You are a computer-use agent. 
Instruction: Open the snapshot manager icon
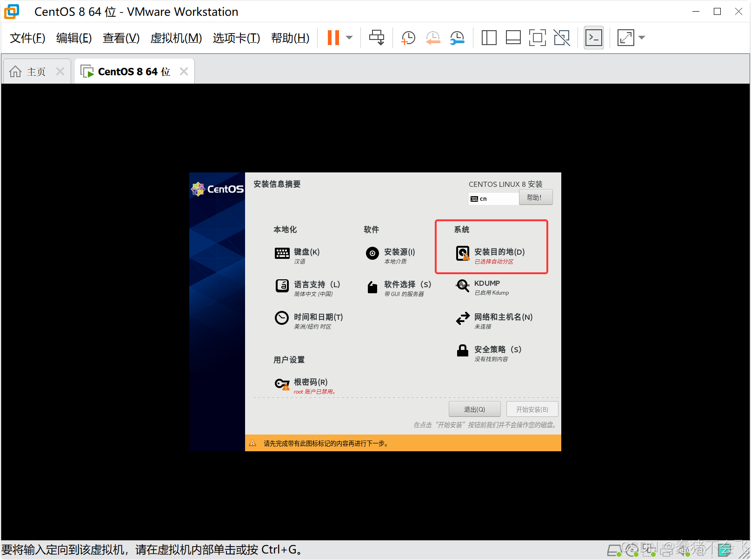[457, 38]
